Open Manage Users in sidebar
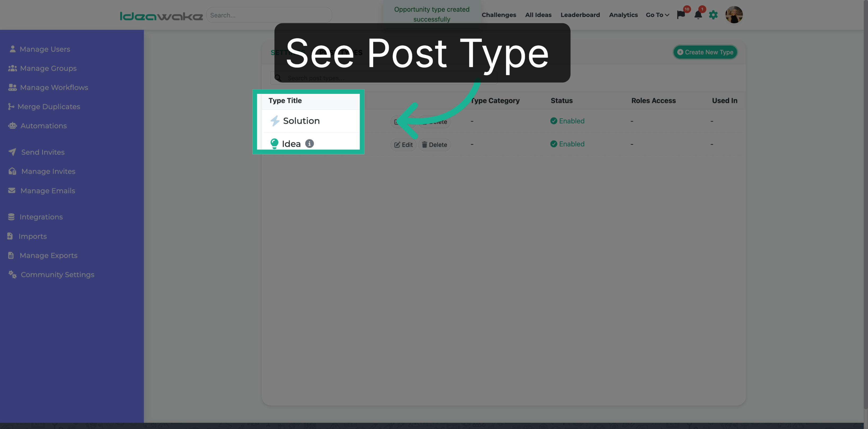The width and height of the screenshot is (868, 429). coord(40,49)
